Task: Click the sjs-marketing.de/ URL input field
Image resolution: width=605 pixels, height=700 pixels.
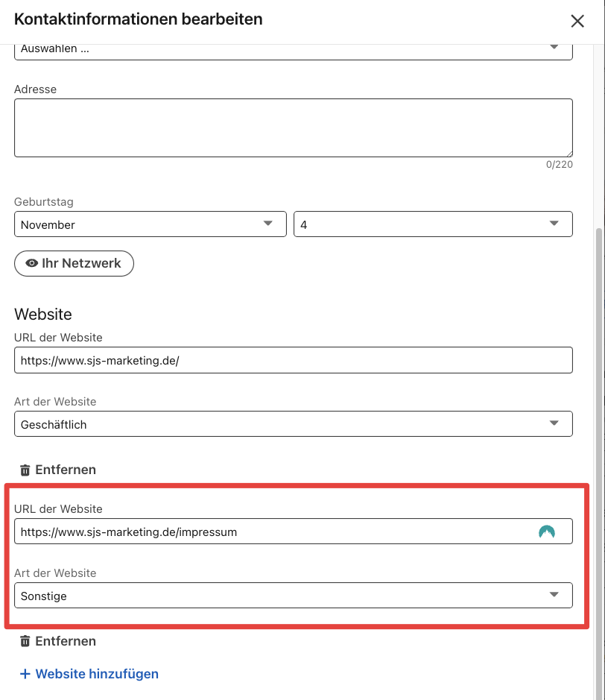Action: click(293, 361)
